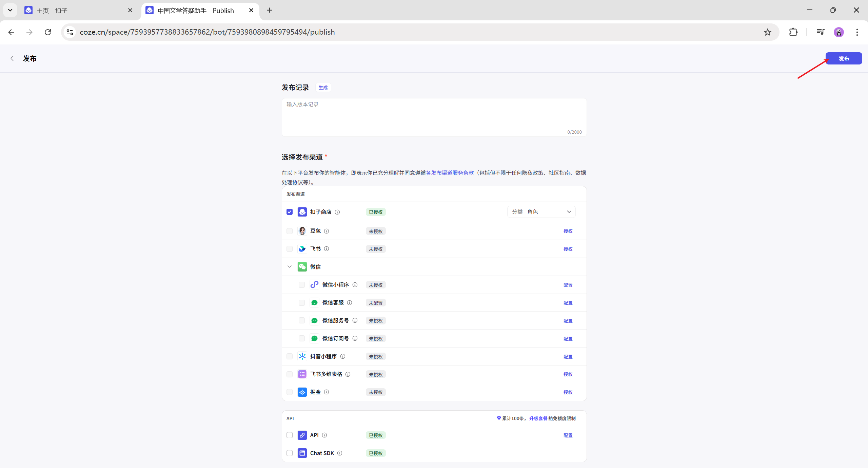The height and width of the screenshot is (468, 868).
Task: Open the browser extensions puzzle icon
Action: click(793, 32)
